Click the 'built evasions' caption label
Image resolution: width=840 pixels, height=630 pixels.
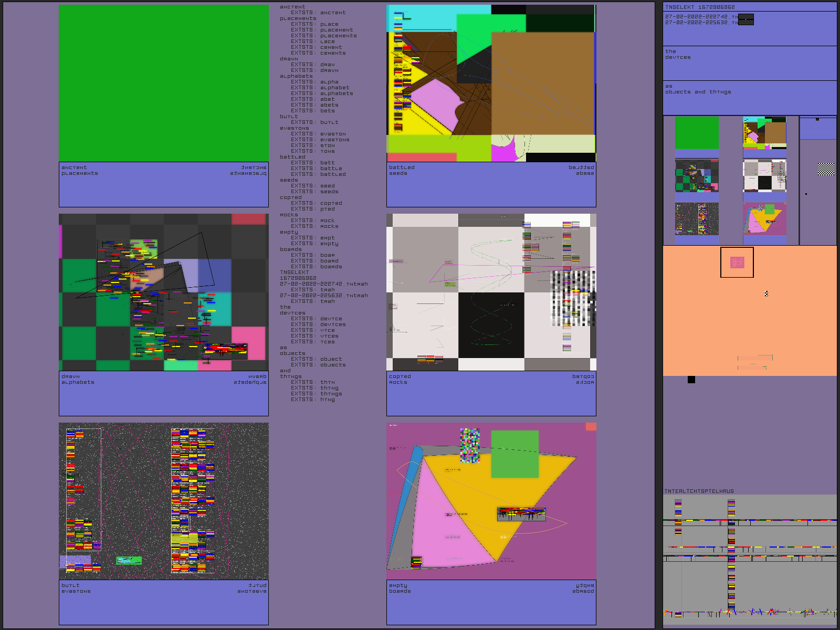coord(76,589)
